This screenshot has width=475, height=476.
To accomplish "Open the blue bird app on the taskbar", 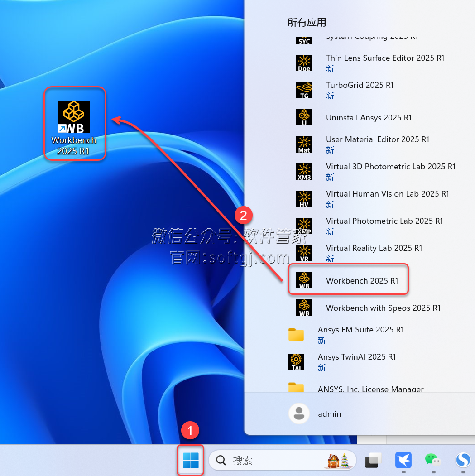I will click(403, 460).
